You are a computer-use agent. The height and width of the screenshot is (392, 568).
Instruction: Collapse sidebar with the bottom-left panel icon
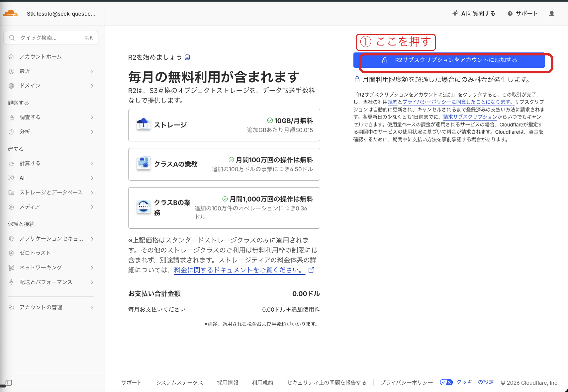(x=9, y=383)
